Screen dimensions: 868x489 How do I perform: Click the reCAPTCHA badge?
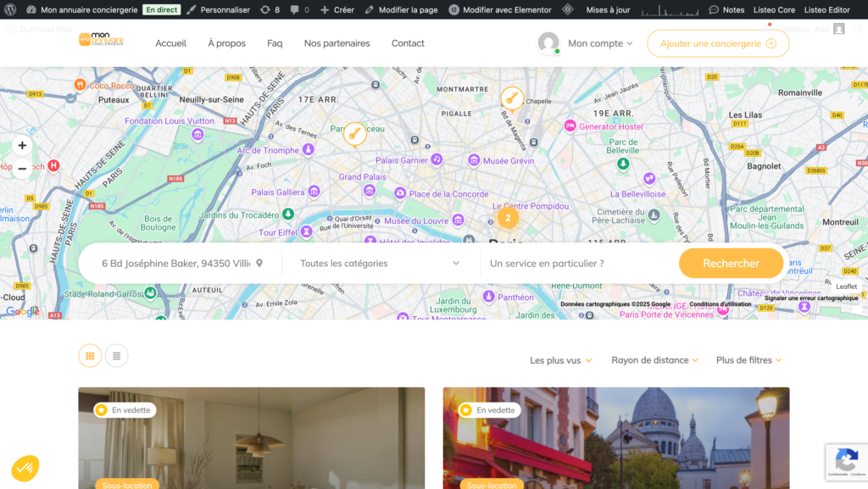(x=847, y=462)
